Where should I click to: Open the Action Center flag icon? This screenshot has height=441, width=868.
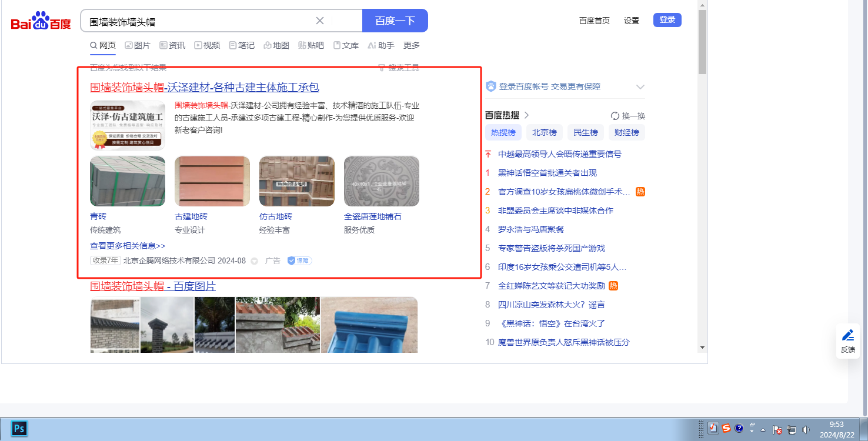pyautogui.click(x=777, y=430)
